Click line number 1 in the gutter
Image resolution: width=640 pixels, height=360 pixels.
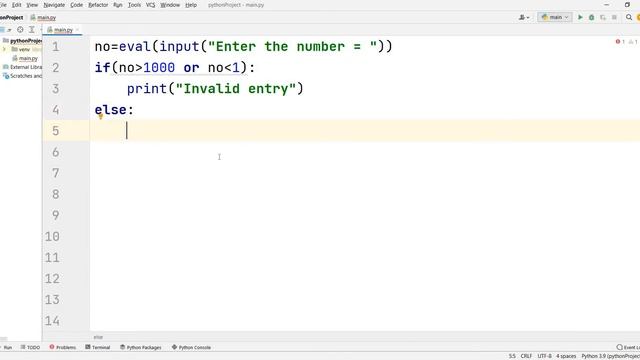[x=56, y=47]
